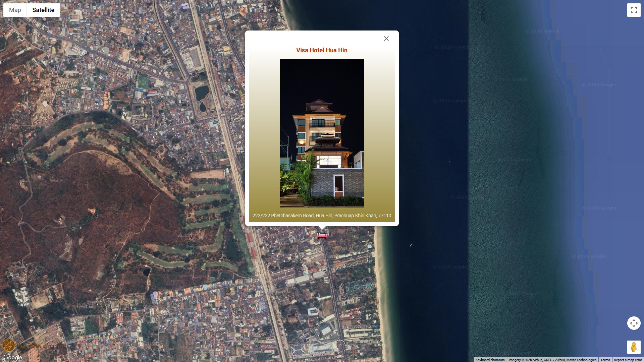Click the Phetchasakem Road address text
The height and width of the screenshot is (362, 644).
coord(322,216)
